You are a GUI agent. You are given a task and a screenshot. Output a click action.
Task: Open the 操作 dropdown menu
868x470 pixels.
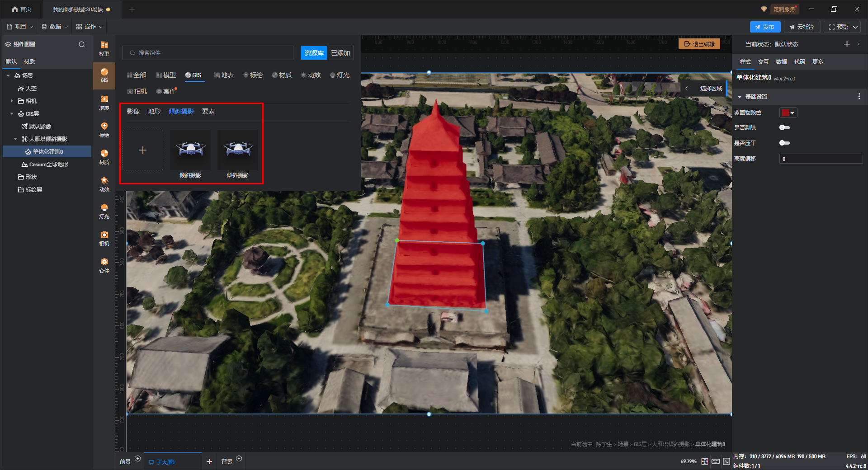click(90, 27)
